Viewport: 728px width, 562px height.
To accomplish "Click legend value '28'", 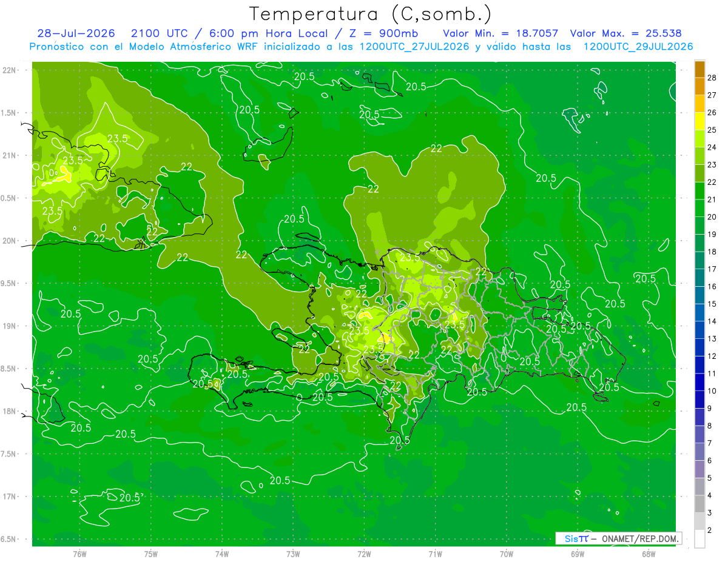I will point(712,78).
